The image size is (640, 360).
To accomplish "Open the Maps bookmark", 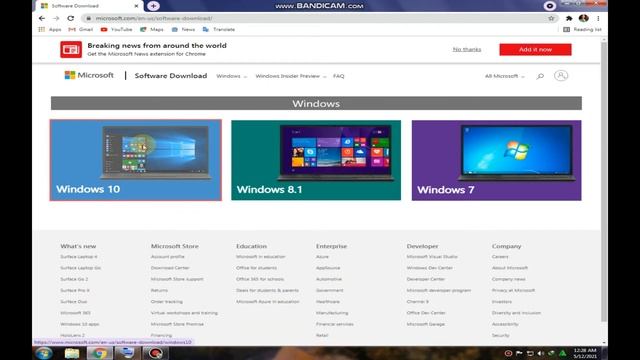I will click(152, 29).
